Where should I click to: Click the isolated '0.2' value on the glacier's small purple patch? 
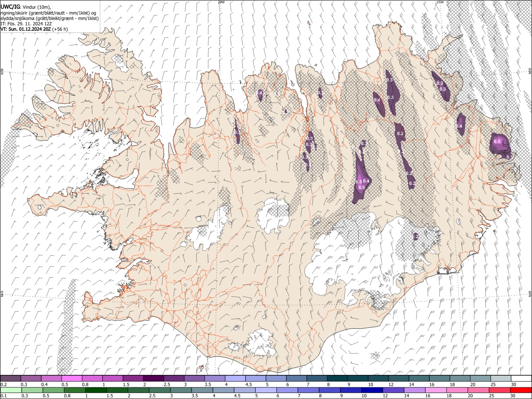[415, 236]
